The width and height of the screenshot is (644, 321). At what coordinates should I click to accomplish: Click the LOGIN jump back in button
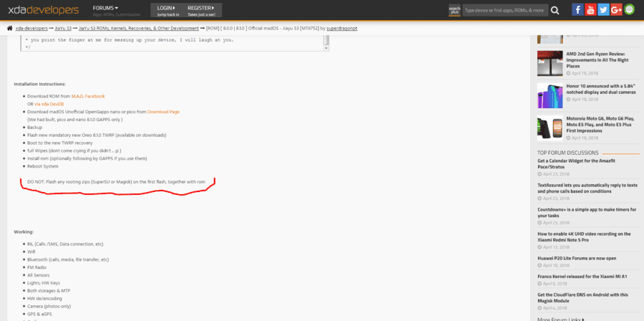coord(168,11)
